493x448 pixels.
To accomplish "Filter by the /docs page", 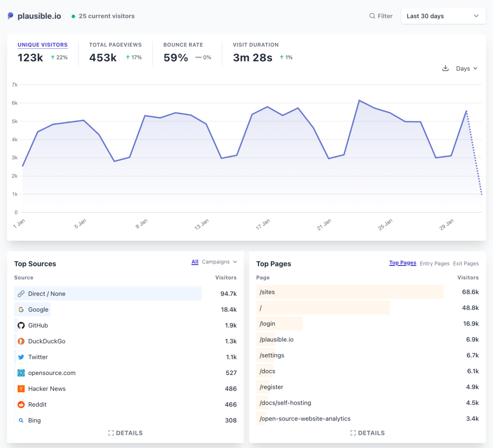I will pyautogui.click(x=267, y=371).
